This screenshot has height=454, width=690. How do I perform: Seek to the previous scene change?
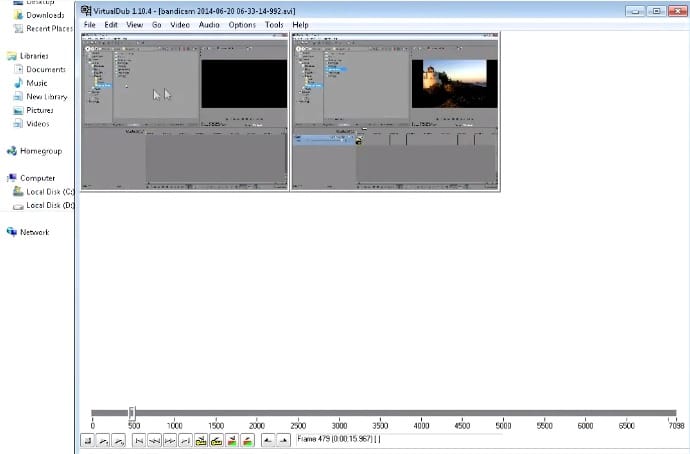tap(231, 440)
